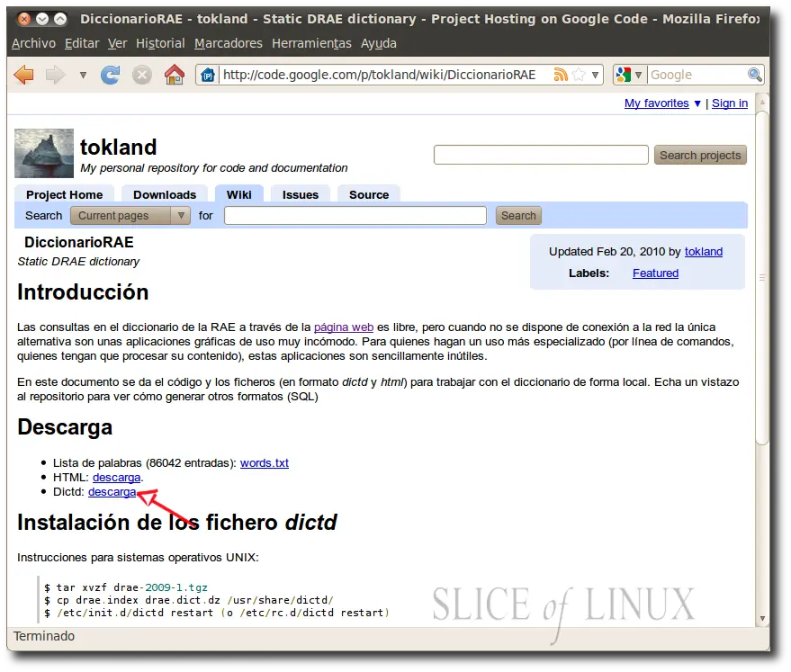Click the magnifier icon in Google search box

(755, 75)
